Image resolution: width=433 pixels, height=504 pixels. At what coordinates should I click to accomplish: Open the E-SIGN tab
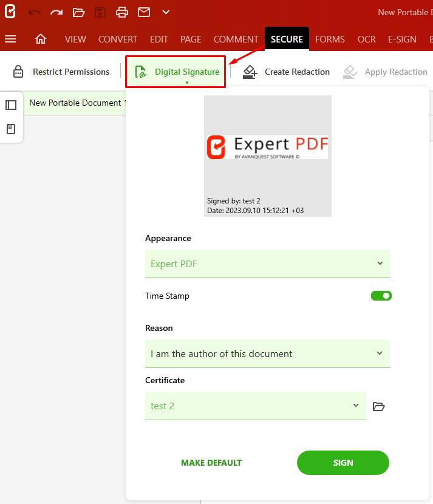[x=402, y=39]
